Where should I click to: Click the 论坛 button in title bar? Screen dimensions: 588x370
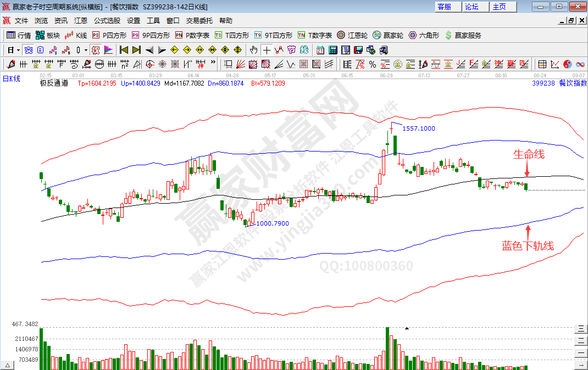(471, 7)
